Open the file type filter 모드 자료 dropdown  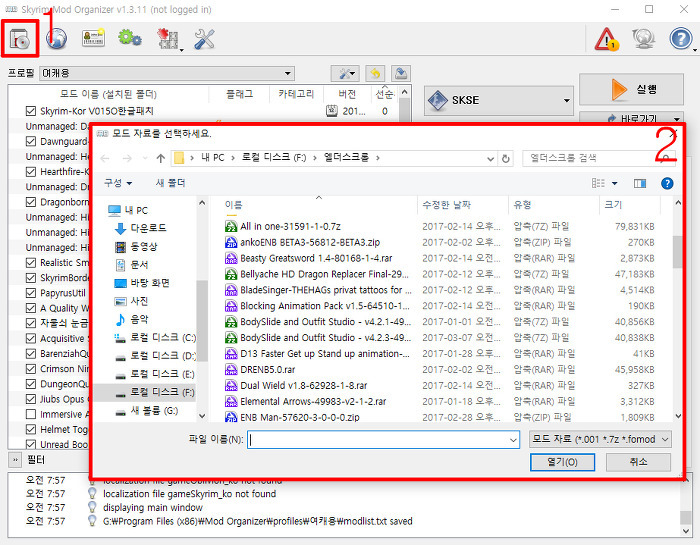coord(600,439)
